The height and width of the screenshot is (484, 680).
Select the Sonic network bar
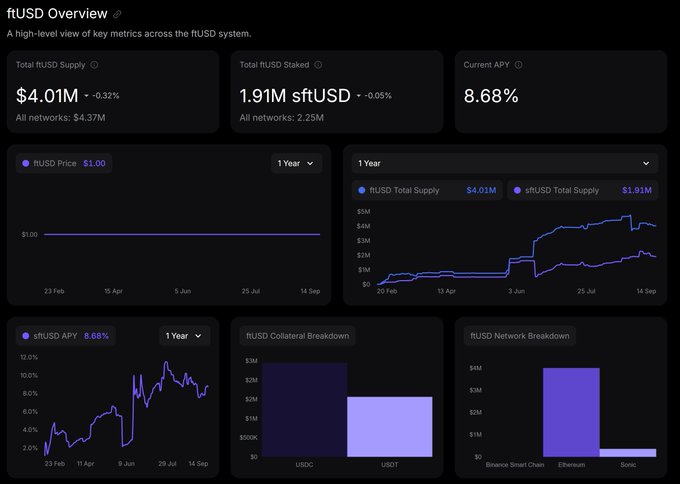tap(628, 453)
